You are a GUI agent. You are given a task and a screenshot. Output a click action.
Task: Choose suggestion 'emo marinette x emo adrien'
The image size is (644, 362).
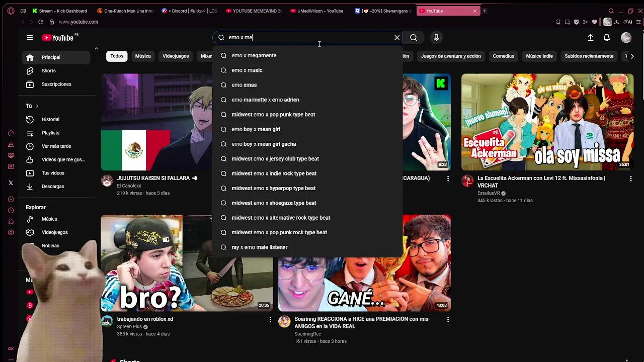click(308, 100)
